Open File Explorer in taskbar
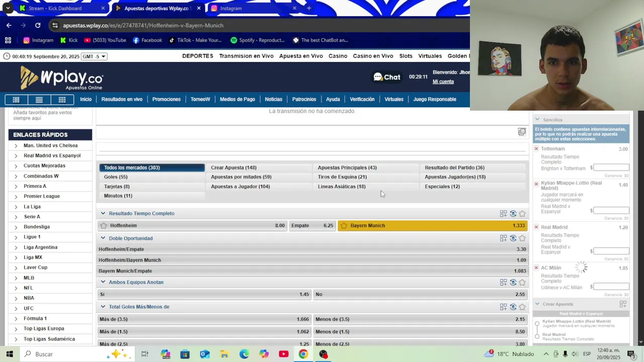 click(x=224, y=354)
